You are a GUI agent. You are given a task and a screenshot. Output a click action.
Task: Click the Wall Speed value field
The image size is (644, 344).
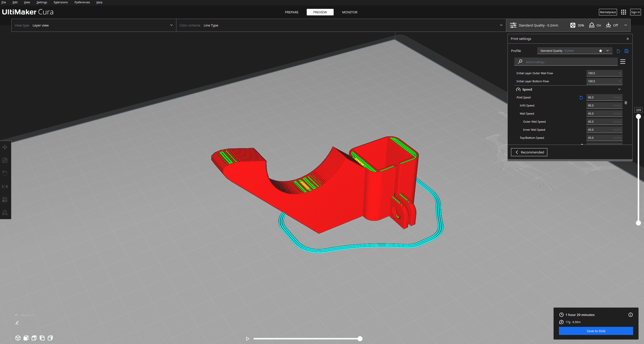tap(604, 114)
